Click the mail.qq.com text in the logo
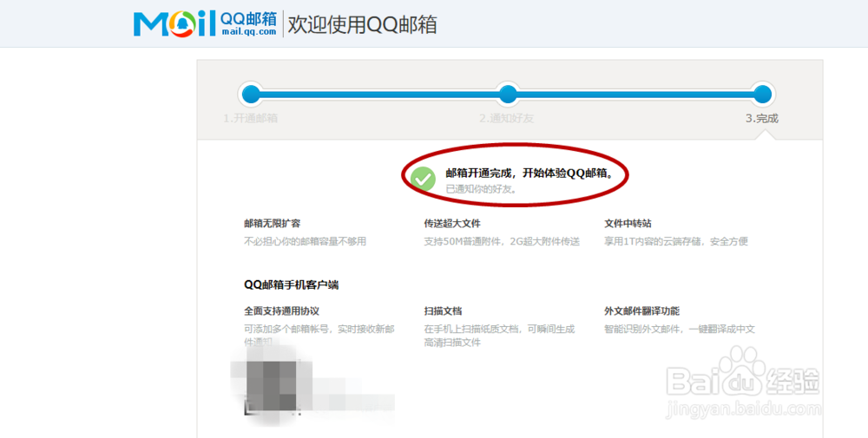Image resolution: width=868 pixels, height=438 pixels. tap(249, 31)
